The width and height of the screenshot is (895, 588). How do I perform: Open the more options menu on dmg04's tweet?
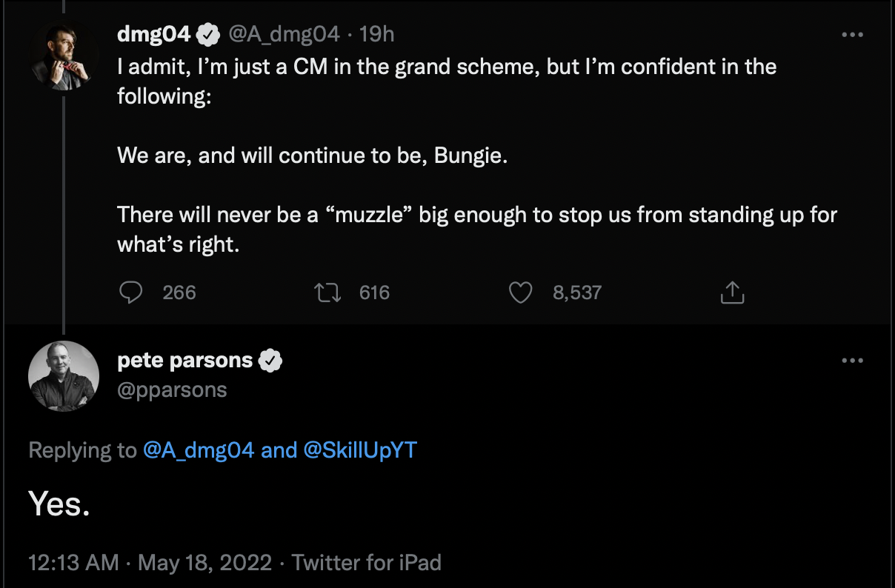click(x=853, y=34)
